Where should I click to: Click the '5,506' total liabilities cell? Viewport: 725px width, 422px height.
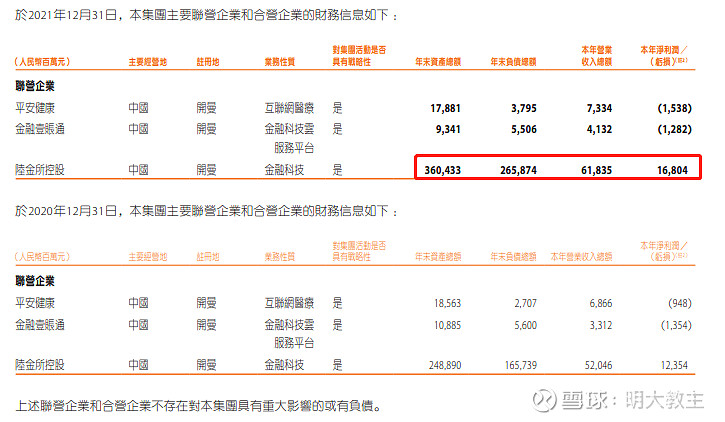point(524,129)
